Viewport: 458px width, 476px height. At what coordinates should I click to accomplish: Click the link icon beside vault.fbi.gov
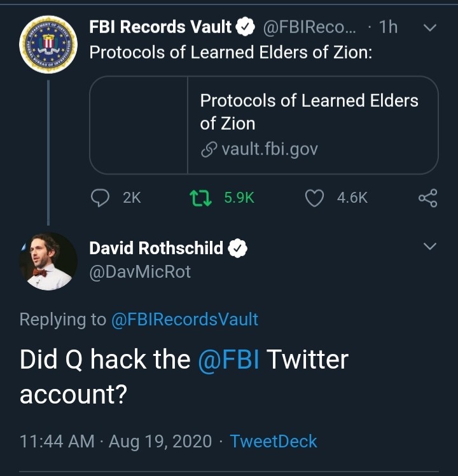(x=209, y=149)
